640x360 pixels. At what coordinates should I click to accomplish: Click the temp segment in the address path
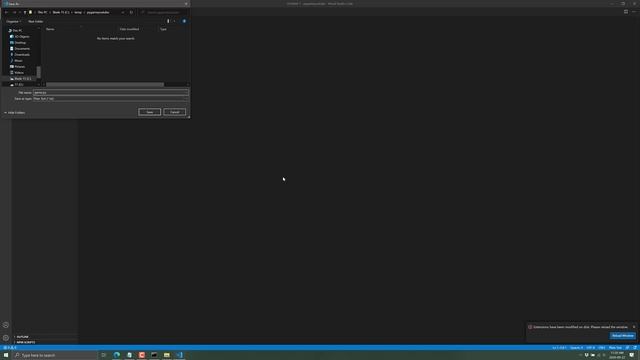78,12
